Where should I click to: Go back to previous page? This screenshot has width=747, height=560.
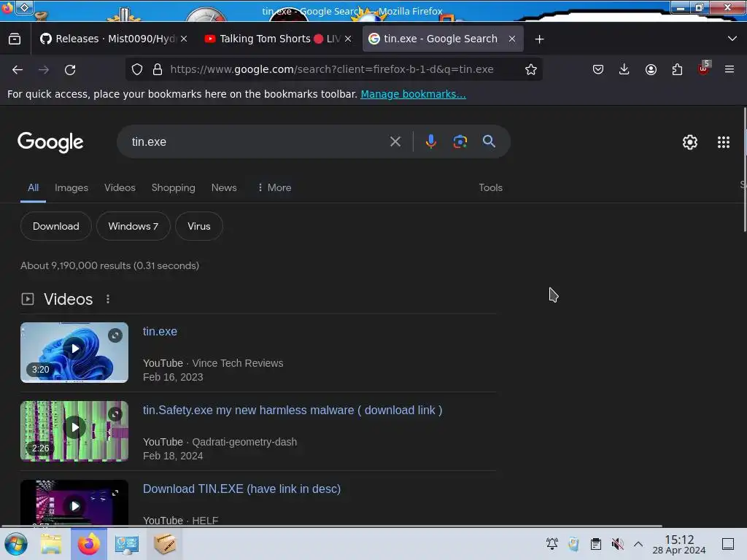pos(18,69)
